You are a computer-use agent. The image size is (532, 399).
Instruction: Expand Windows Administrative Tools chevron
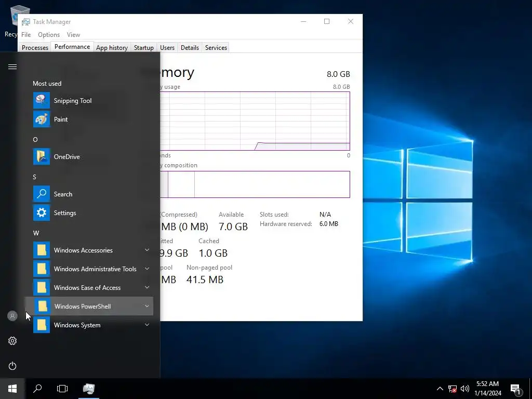point(147,269)
